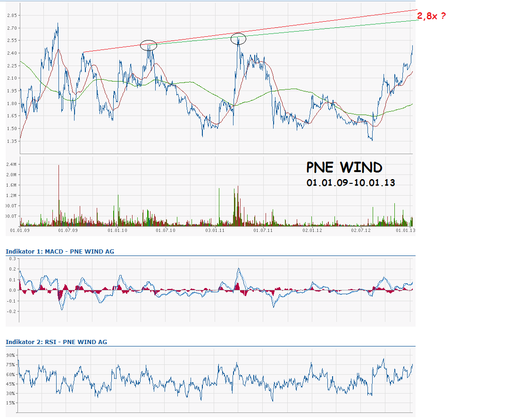
Task: Click price axis label 2.70
Action: [x=11, y=28]
